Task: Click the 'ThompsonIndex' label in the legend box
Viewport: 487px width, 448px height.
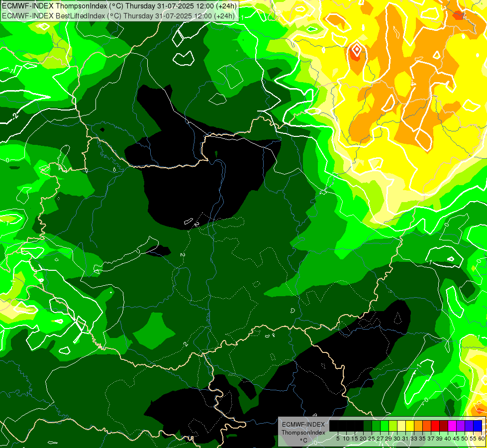Action: pos(303,433)
